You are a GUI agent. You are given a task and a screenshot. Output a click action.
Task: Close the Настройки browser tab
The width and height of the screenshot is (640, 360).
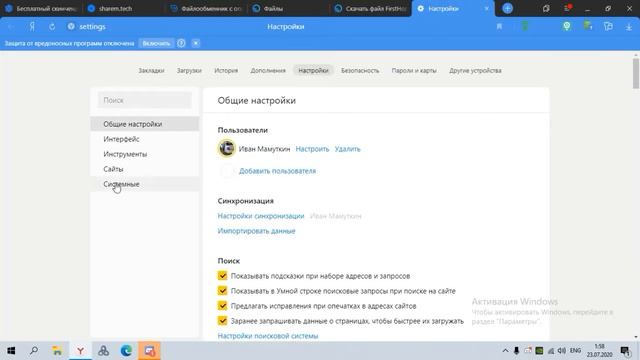click(x=487, y=8)
